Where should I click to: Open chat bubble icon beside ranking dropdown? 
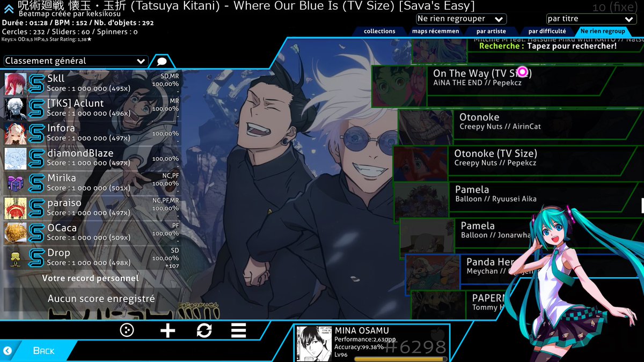coord(162,61)
